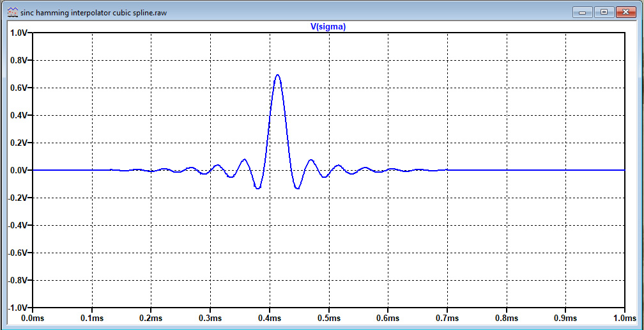Click the LTspice waveform icon in title bar

13,12
